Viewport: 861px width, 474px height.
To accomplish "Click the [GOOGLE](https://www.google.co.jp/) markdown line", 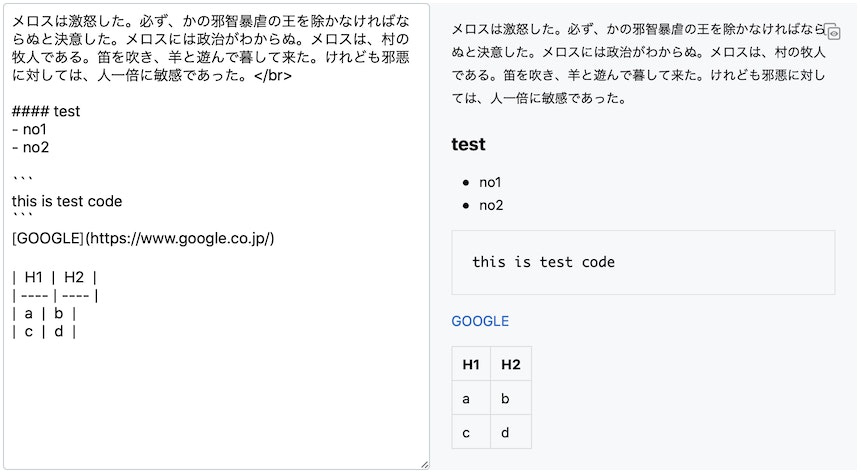I will tap(143, 238).
